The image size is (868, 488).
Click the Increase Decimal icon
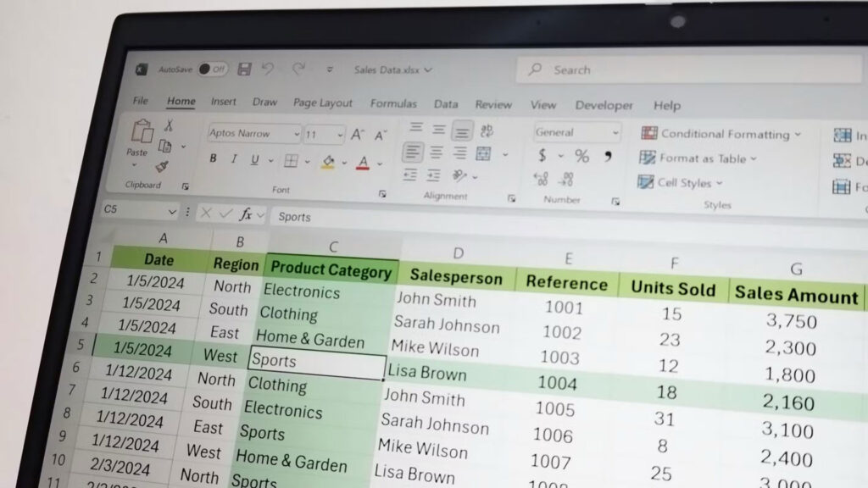539,179
